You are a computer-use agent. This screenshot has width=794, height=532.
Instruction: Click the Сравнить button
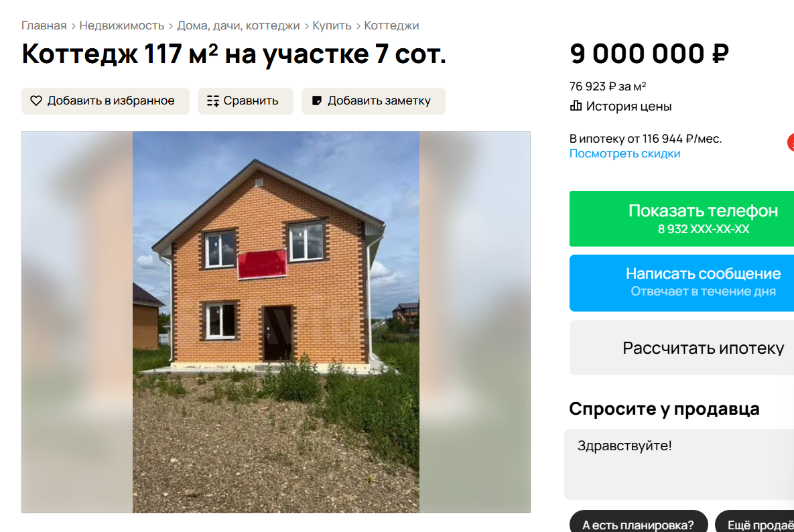(245, 101)
